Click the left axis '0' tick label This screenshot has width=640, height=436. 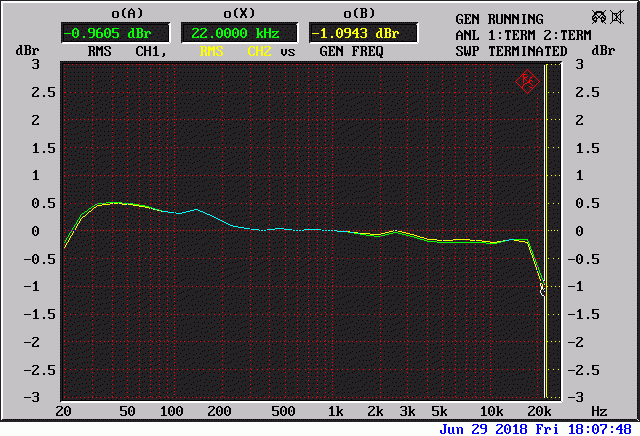36,231
